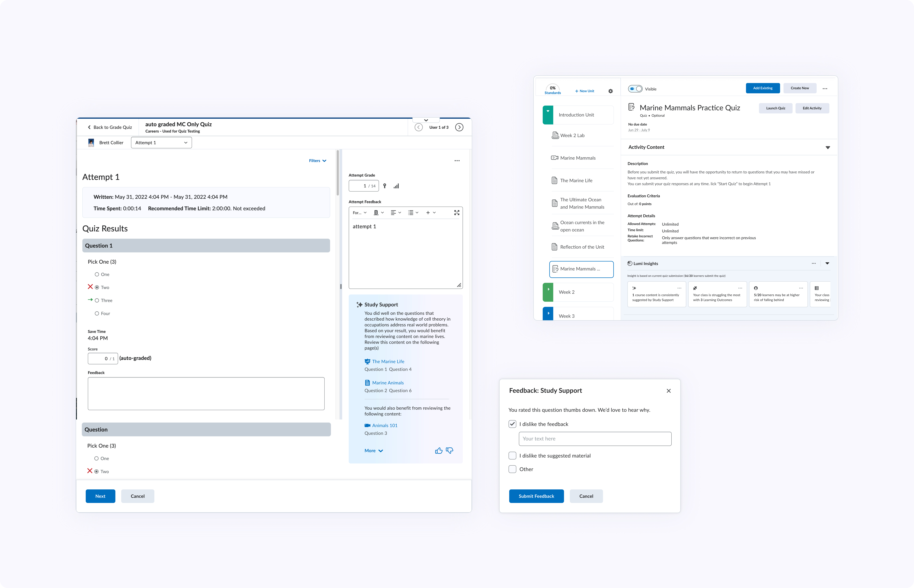Image resolution: width=914 pixels, height=588 pixels.
Task: Expand the Filters dropdown
Action: coord(317,161)
